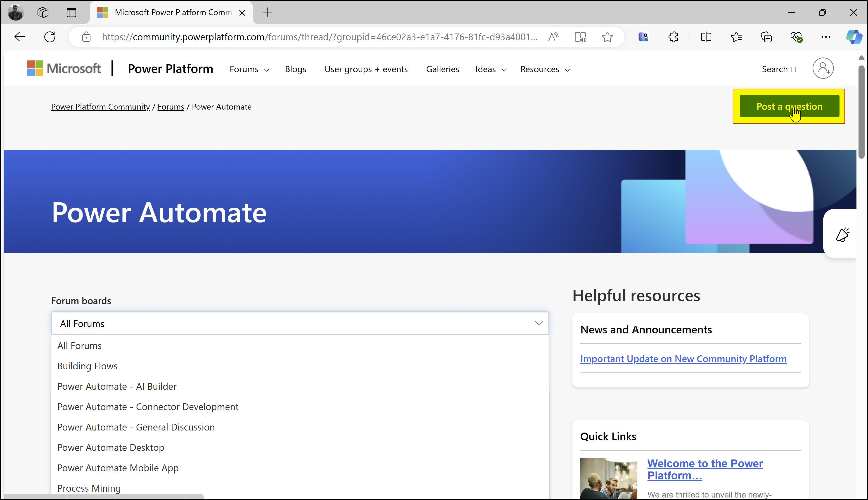The height and width of the screenshot is (500, 868).
Task: Open the sign-in user icon
Action: pos(823,68)
